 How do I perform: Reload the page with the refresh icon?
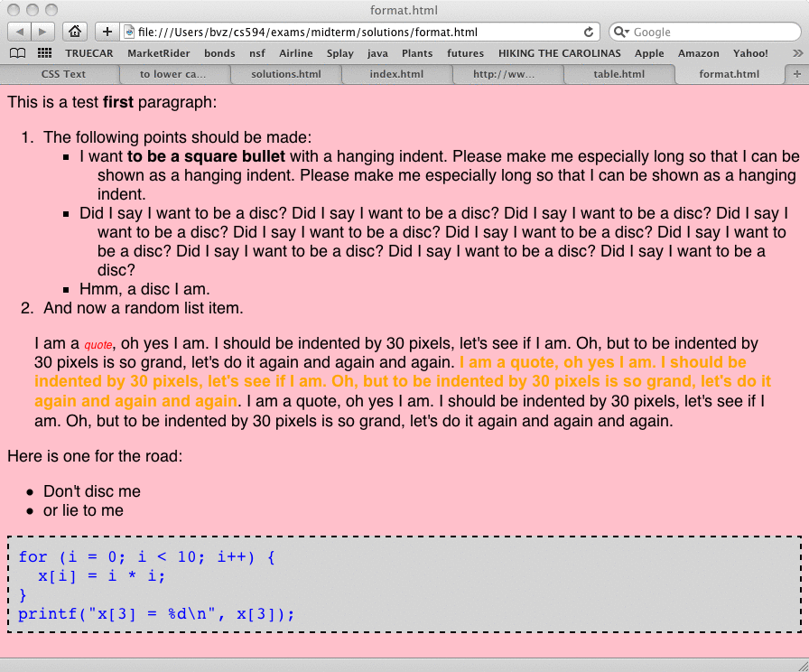point(589,32)
